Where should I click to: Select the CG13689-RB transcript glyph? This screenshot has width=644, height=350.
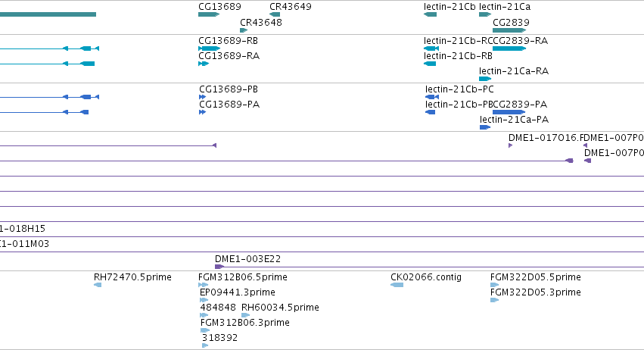209,48
